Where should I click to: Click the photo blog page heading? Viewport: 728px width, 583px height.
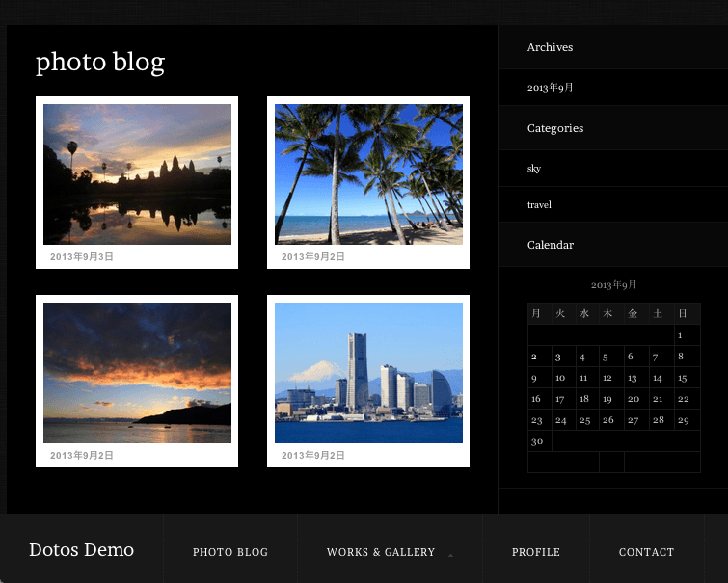pyautogui.click(x=100, y=63)
